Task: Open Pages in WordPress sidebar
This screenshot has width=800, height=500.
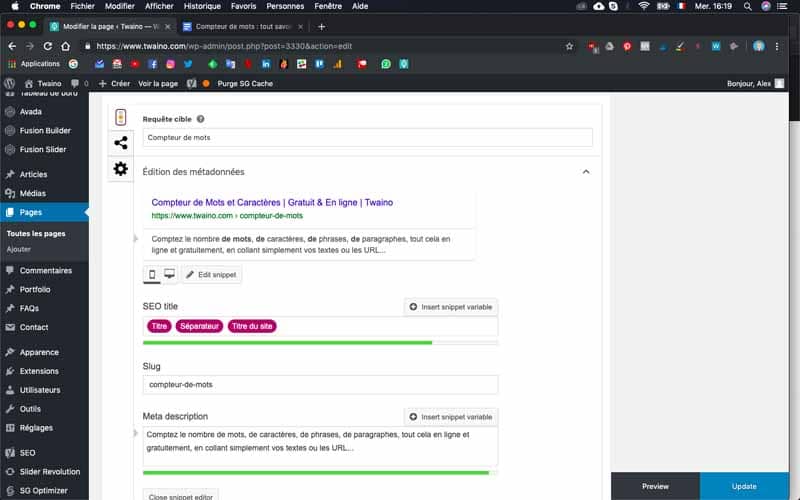Action: click(44, 212)
